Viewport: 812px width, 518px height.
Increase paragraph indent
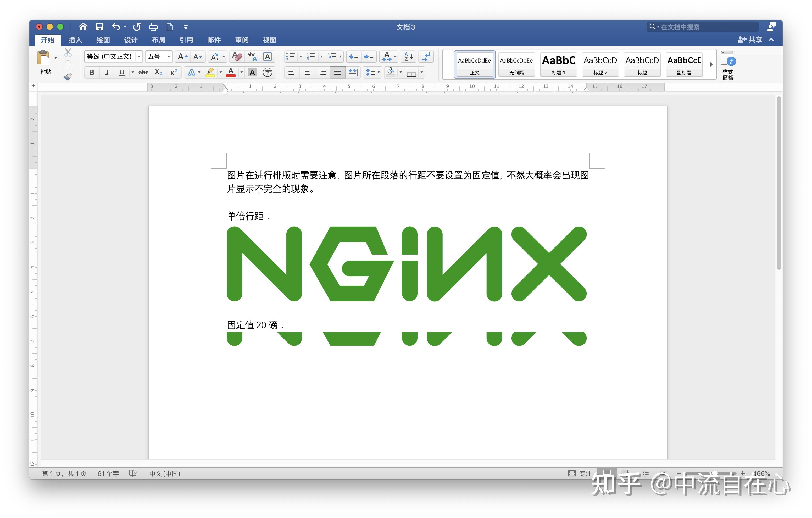[369, 56]
